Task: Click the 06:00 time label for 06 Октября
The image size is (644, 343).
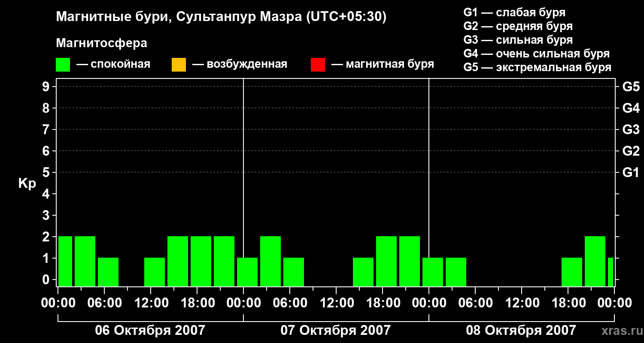Action: pos(104,303)
